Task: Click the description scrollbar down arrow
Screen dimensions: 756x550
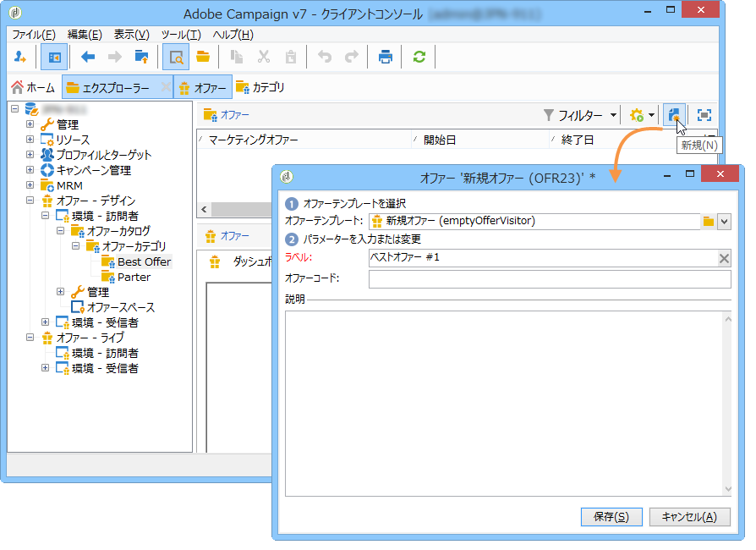Action: tap(728, 489)
